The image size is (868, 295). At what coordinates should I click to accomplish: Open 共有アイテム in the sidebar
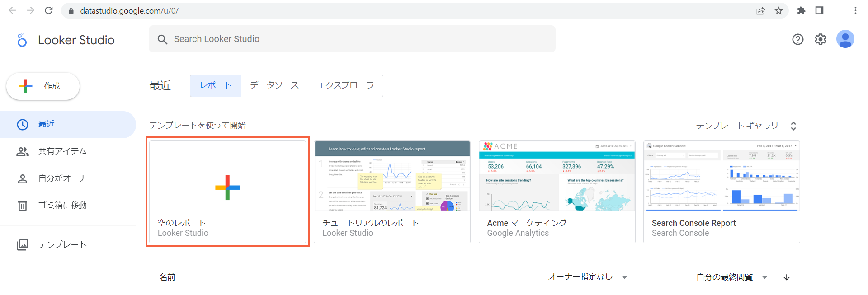62,151
